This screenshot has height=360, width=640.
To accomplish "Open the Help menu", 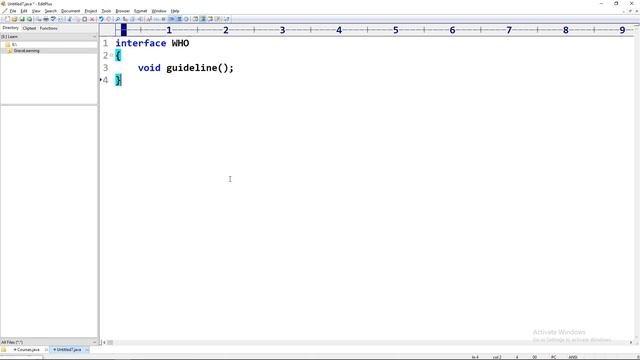I will (175, 11).
